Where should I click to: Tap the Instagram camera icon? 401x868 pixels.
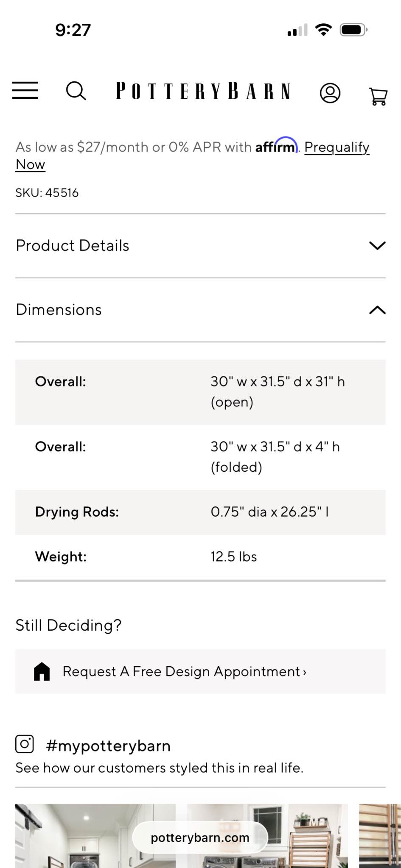click(25, 744)
